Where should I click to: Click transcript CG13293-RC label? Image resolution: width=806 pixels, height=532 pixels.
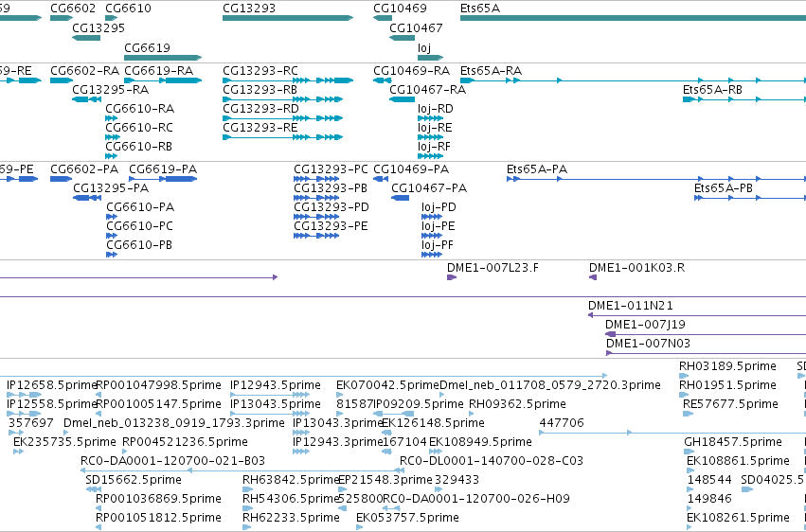(260, 70)
